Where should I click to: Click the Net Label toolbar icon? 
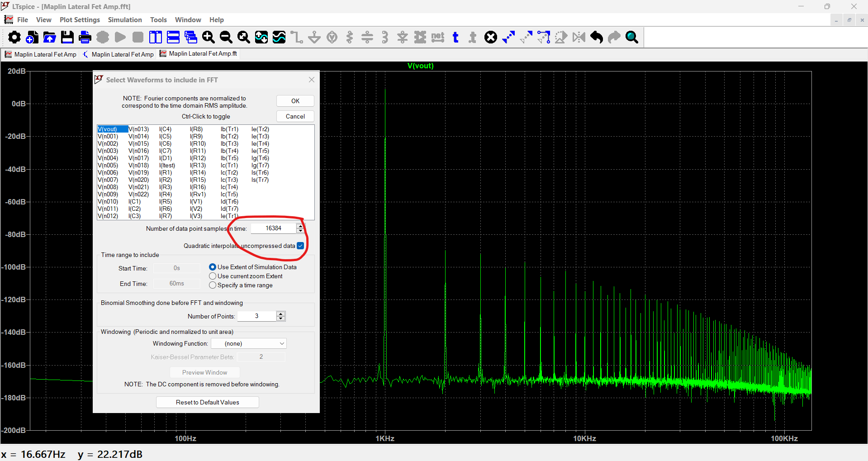(438, 37)
